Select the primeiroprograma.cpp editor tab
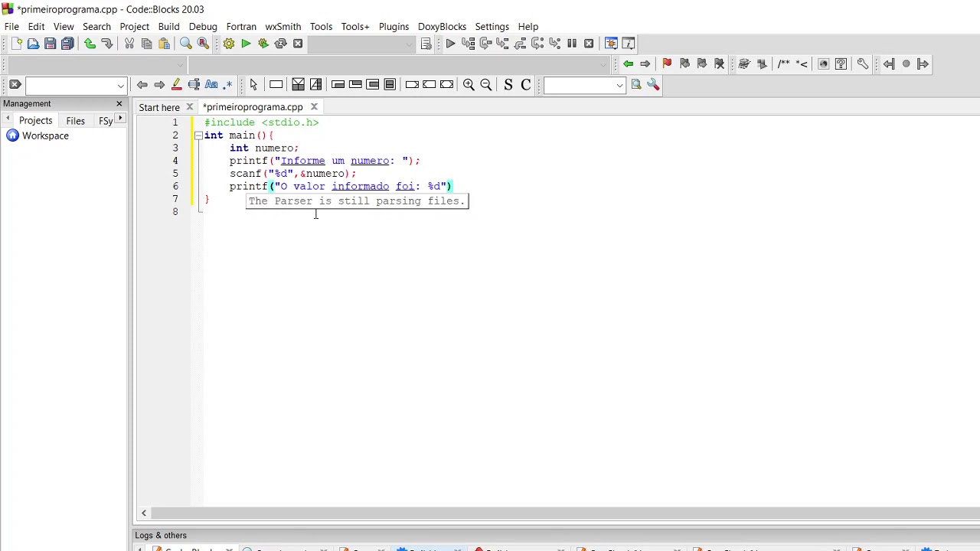The height and width of the screenshot is (551, 980). [253, 107]
